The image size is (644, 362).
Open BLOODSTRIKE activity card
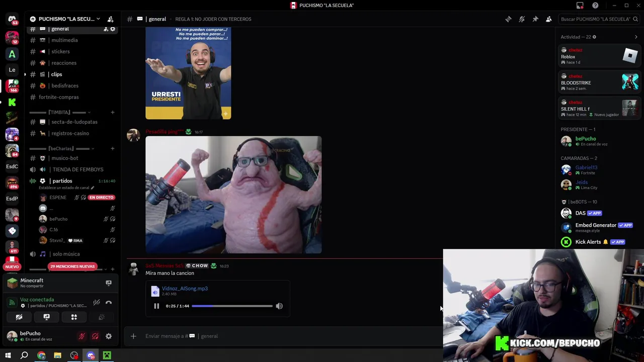[599, 82]
